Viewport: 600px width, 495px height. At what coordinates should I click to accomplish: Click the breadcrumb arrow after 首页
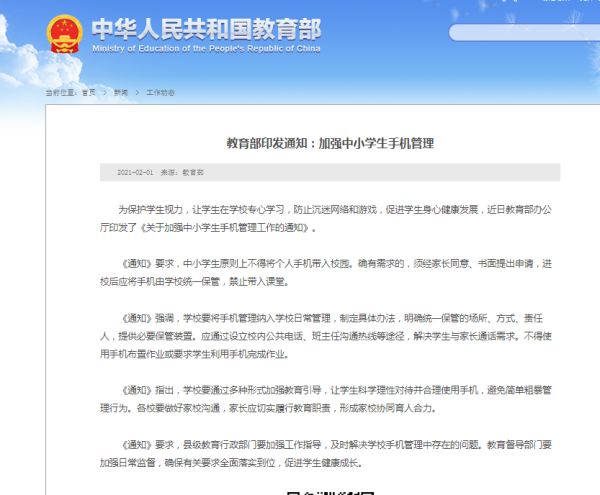[104, 93]
